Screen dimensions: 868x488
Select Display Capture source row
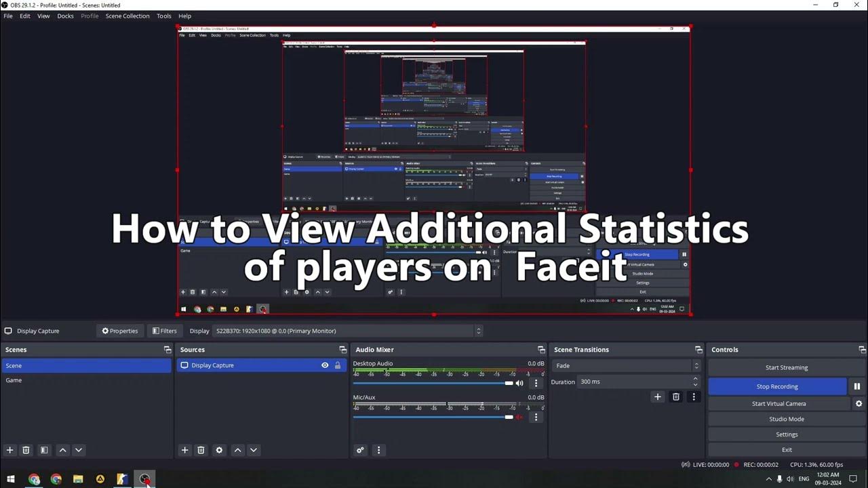click(261, 365)
